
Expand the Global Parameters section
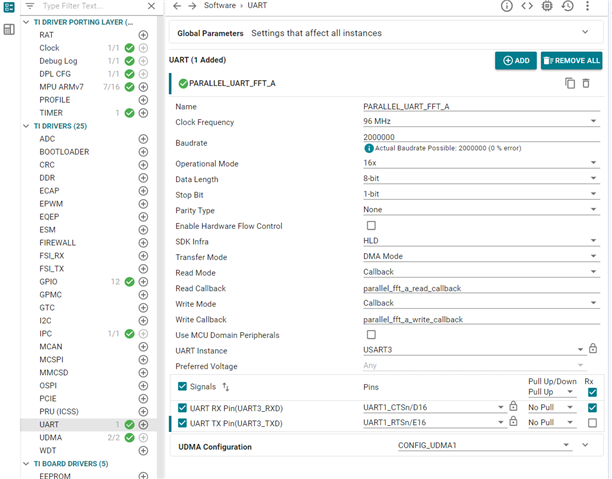(x=584, y=33)
